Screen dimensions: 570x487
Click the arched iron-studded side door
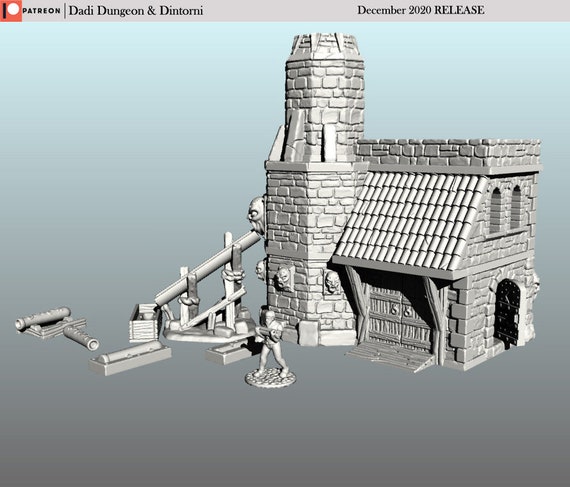[507, 312]
